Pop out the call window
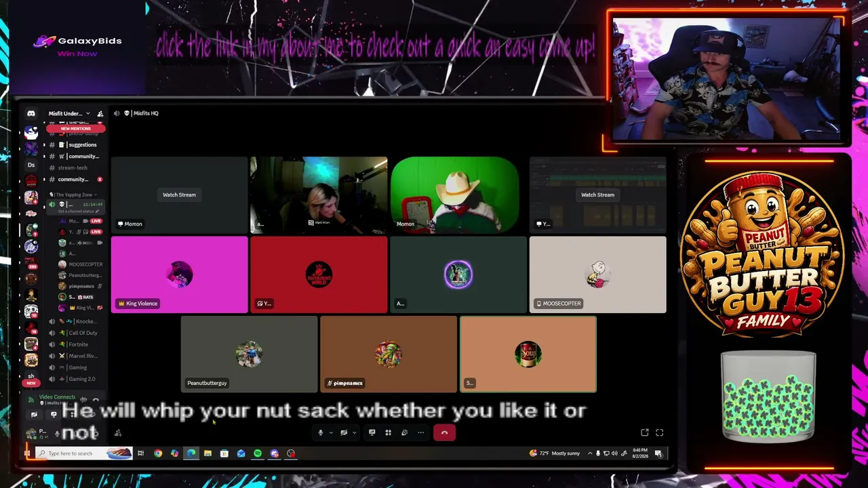868x488 pixels. [x=645, y=432]
